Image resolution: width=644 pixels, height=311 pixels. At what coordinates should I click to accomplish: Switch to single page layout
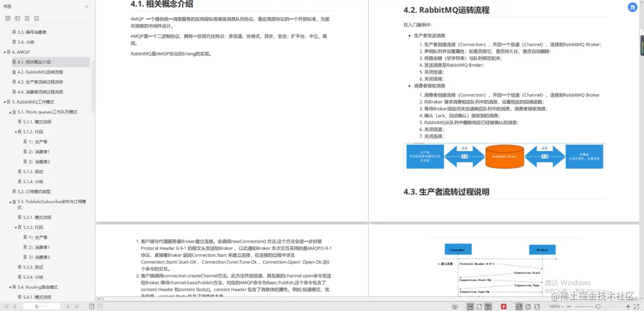point(479,307)
